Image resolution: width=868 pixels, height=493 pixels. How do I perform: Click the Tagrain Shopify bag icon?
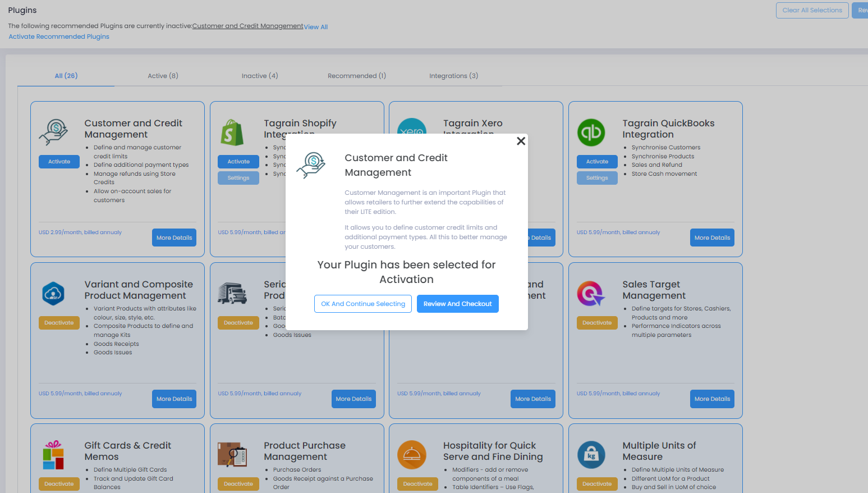click(x=232, y=133)
